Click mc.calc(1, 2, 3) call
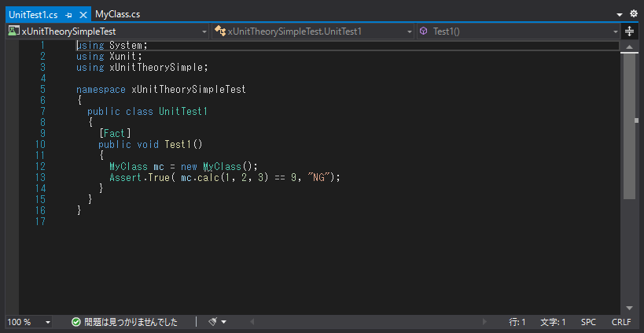The image size is (644, 333). pyautogui.click(x=225, y=178)
